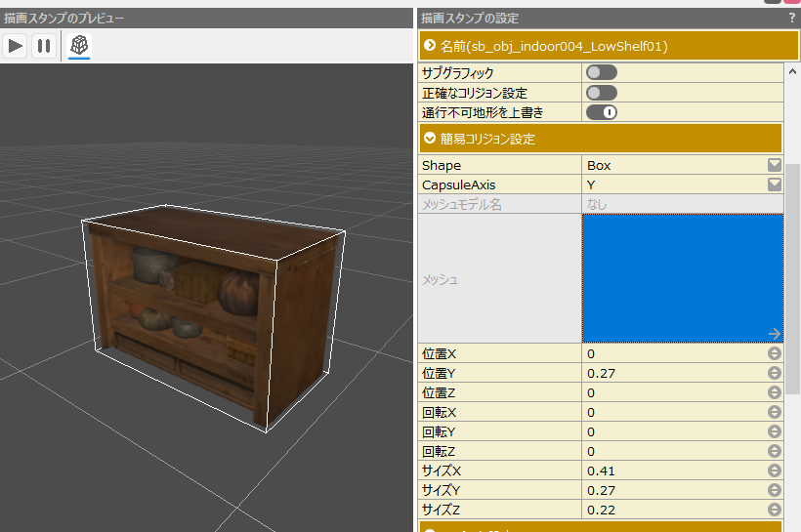801x532 pixels.
Task: Disable the 通行不可地形を上書き toggle
Action: pyautogui.click(x=601, y=112)
